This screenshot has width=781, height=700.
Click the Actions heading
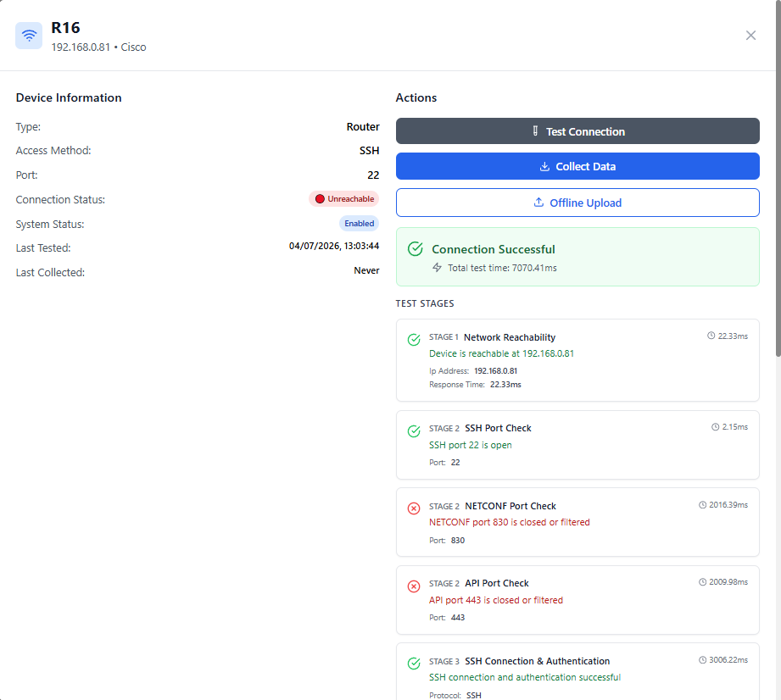tap(416, 97)
